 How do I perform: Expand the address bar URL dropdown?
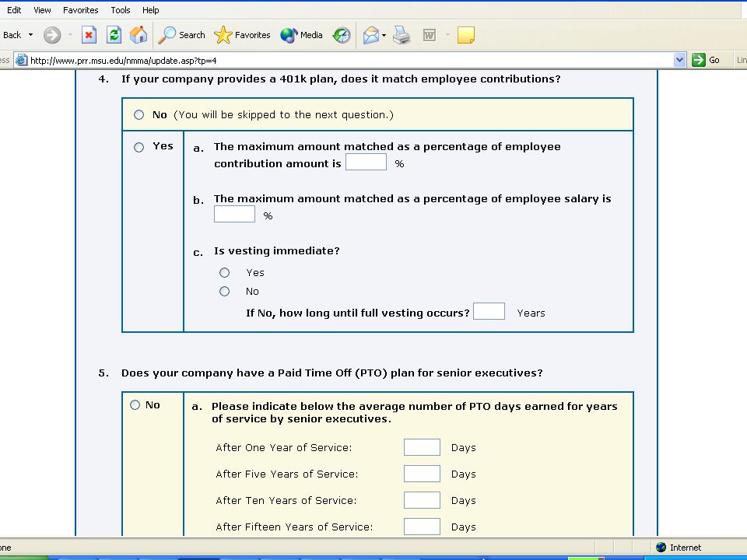tap(680, 60)
